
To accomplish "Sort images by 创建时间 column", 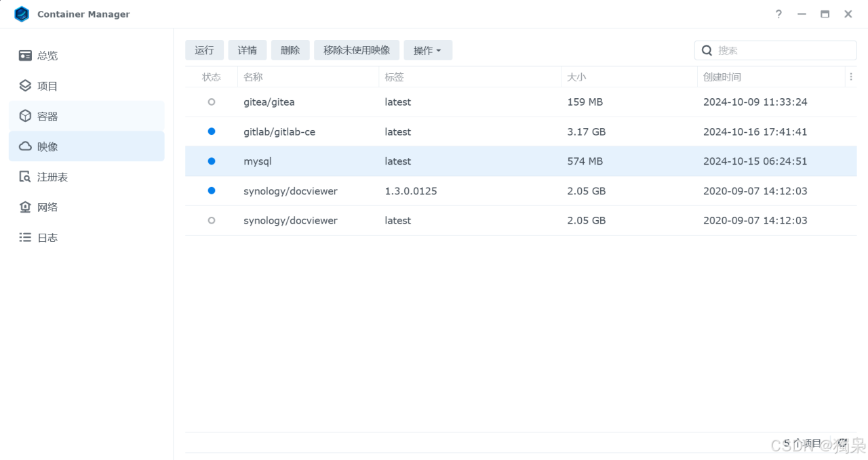I will pyautogui.click(x=722, y=77).
